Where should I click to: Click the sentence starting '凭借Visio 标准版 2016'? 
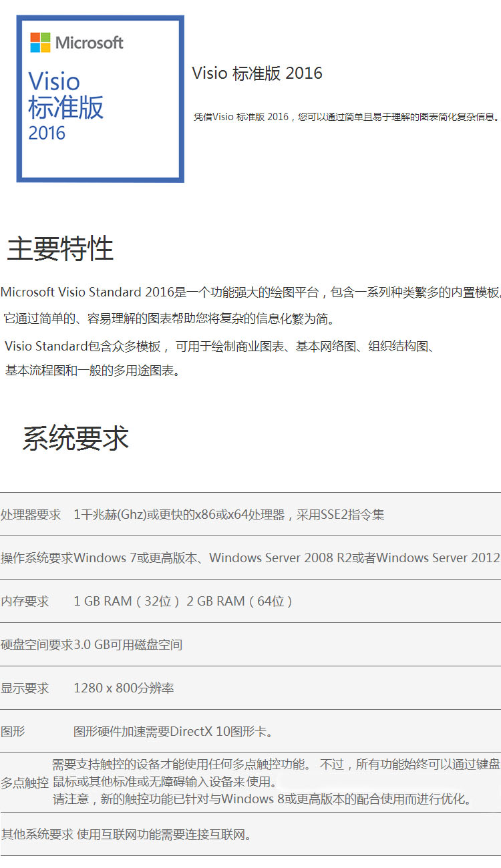tap(347, 117)
